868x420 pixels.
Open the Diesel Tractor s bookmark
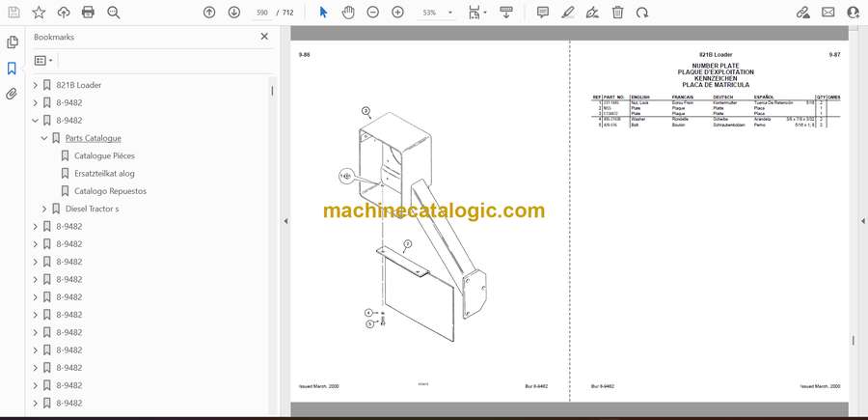pyautogui.click(x=92, y=209)
